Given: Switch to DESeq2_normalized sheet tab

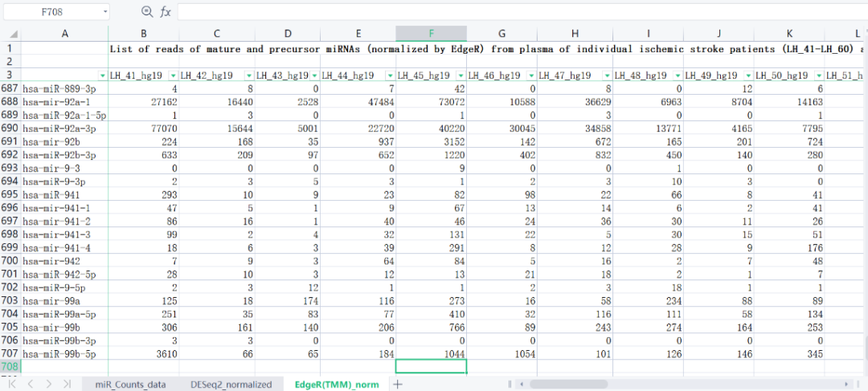Looking at the screenshot, I should click(231, 384).
